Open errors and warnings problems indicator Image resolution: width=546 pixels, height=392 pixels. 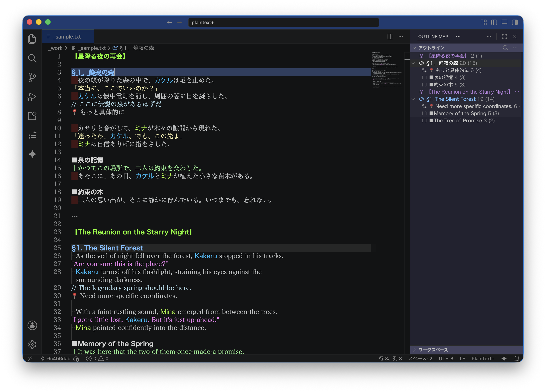[x=97, y=358]
